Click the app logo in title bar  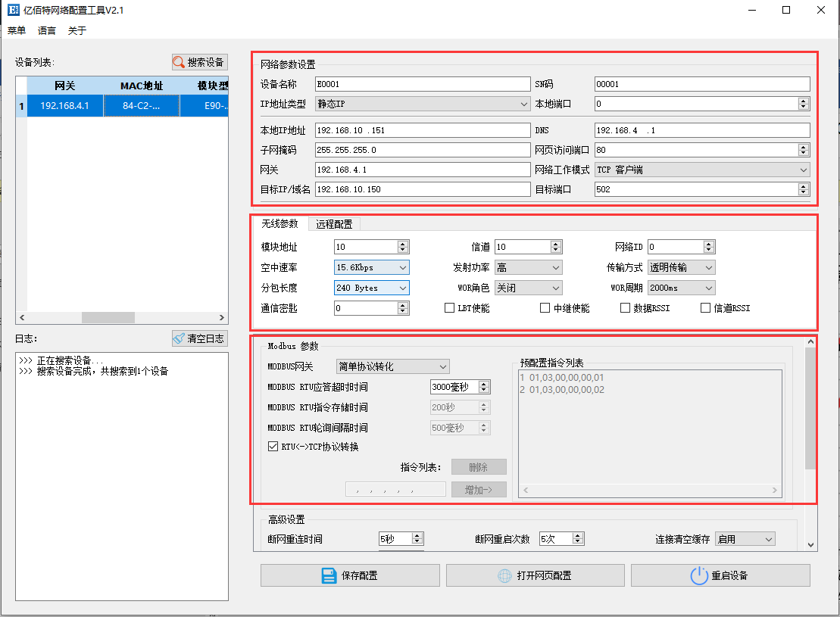tap(12, 11)
